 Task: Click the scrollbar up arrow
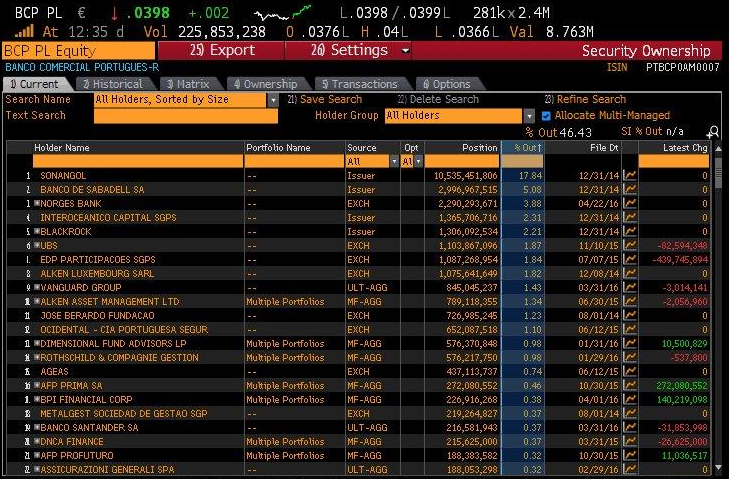(x=719, y=149)
